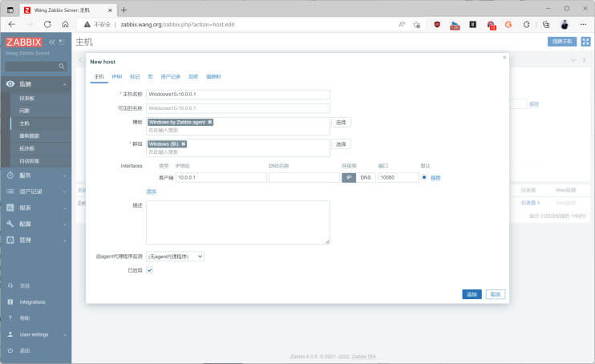Expand the Reports sidebar section

coord(65,208)
